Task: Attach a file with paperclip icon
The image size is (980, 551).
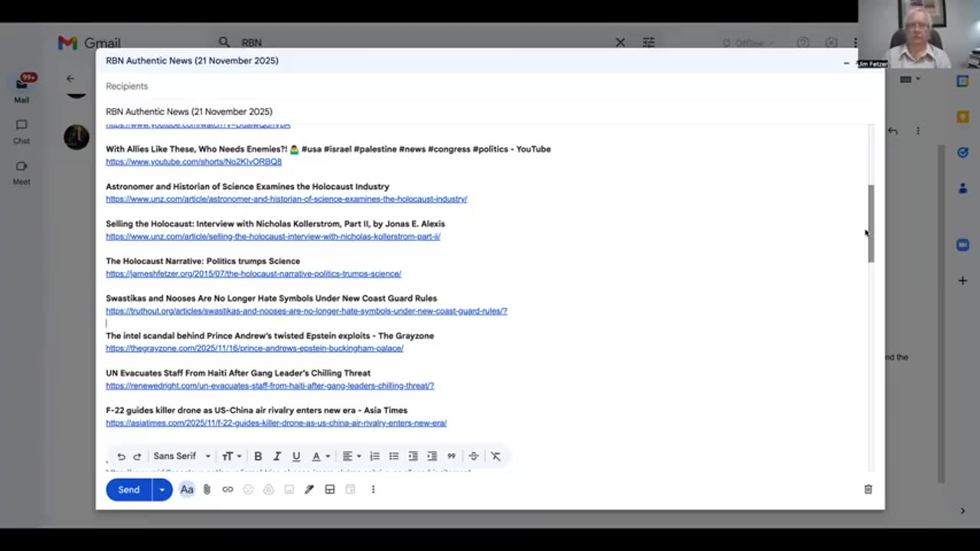Action: point(207,489)
